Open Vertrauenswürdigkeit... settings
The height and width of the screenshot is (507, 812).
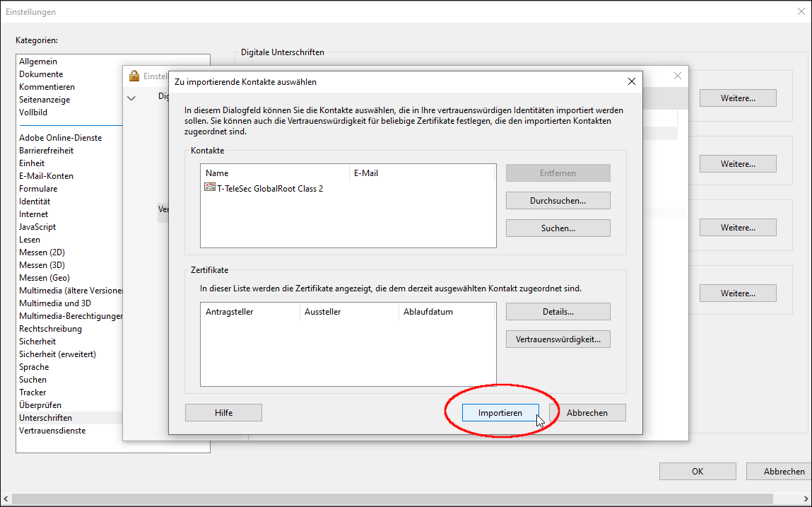(558, 339)
